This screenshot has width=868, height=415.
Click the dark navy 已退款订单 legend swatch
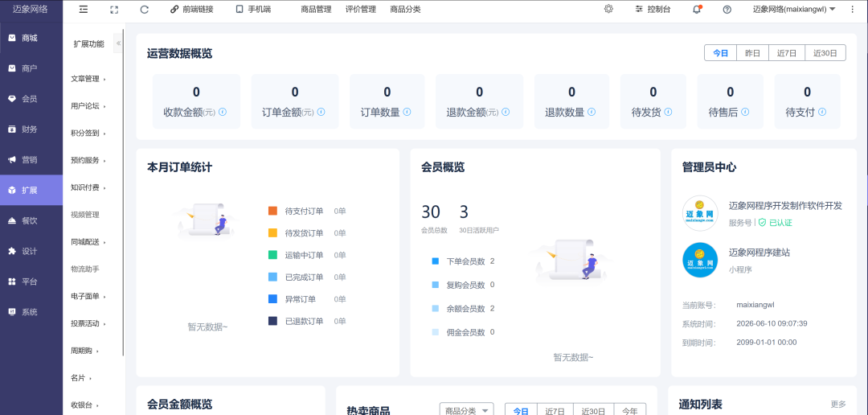click(272, 321)
